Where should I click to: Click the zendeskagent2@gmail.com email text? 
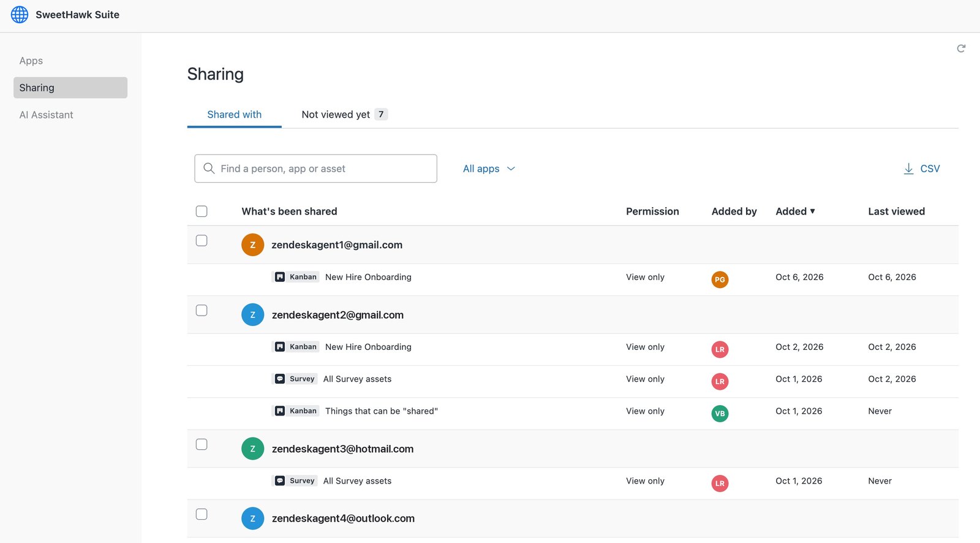pos(337,315)
